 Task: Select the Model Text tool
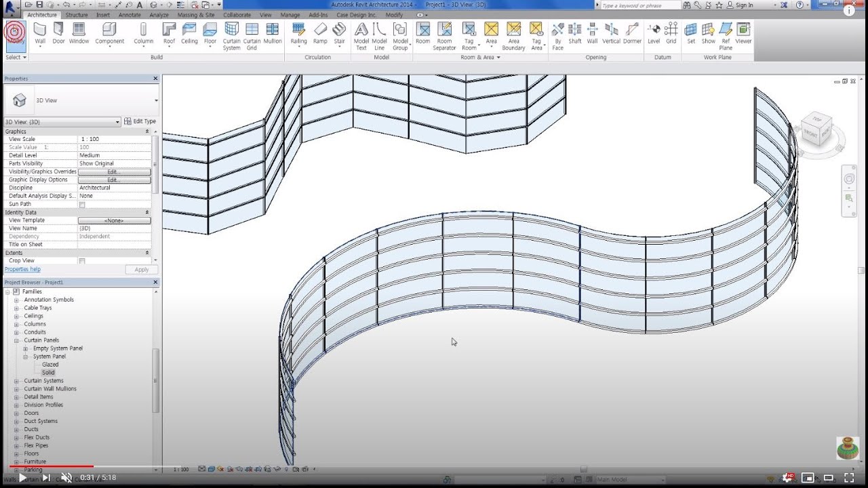[x=361, y=37]
